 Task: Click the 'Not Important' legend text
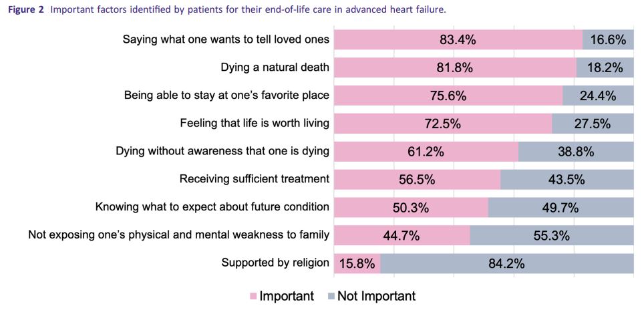(x=376, y=296)
